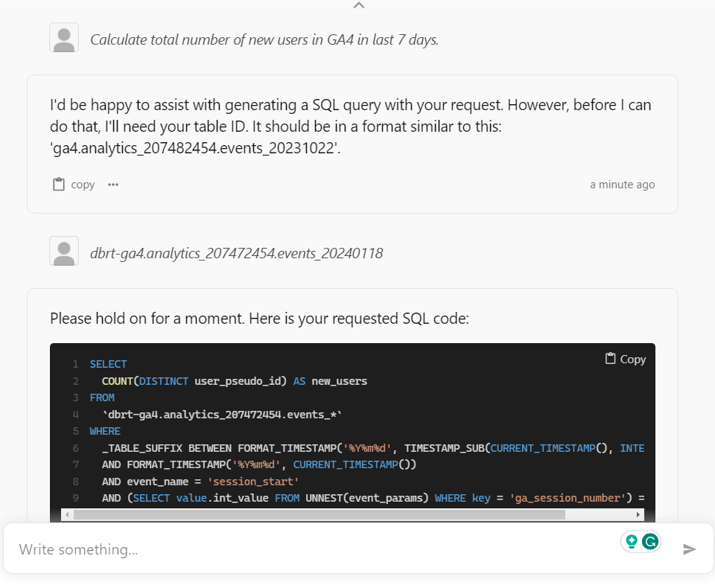Copy the SQL code block
This screenshot has height=588, width=715.
pos(626,359)
